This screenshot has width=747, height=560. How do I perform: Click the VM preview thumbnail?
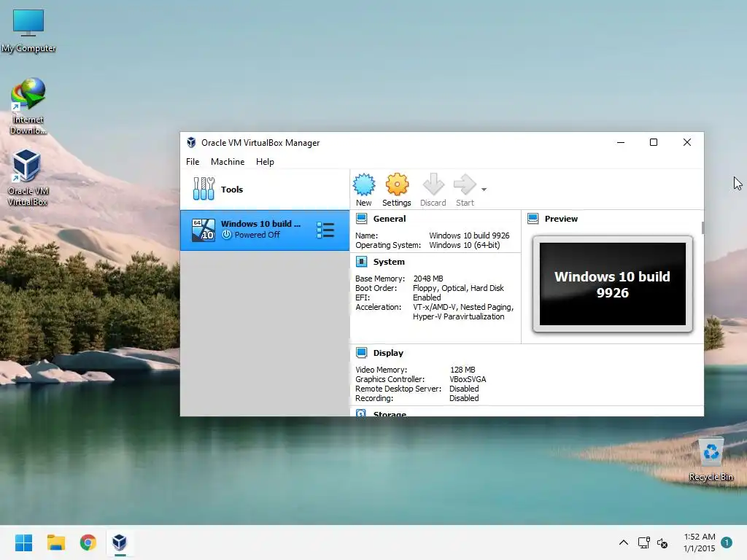[x=613, y=284]
